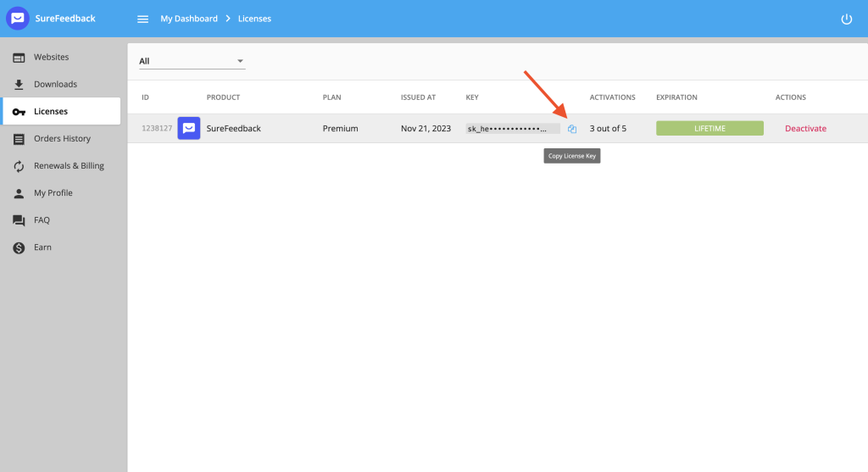
Task: Click the ID column header
Action: (145, 97)
